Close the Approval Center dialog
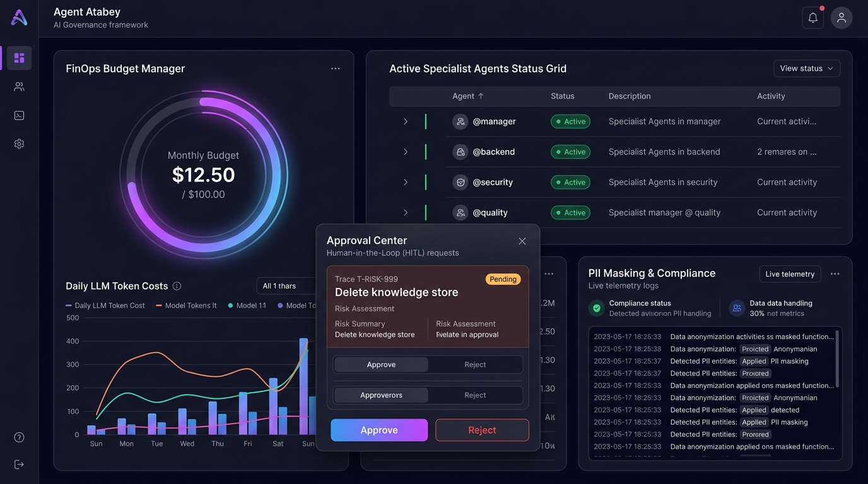The image size is (868, 484). [x=522, y=241]
